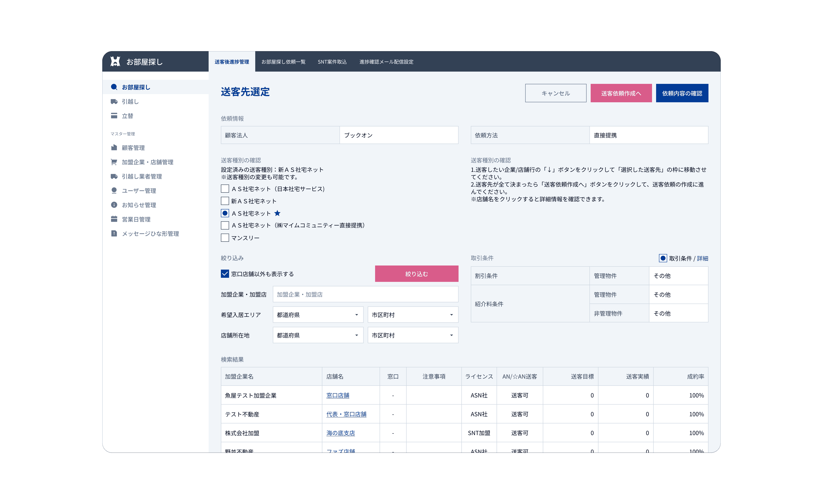This screenshot has height=504, width=823.
Task: Click the truck icon beside 引越し
Action: tap(114, 101)
